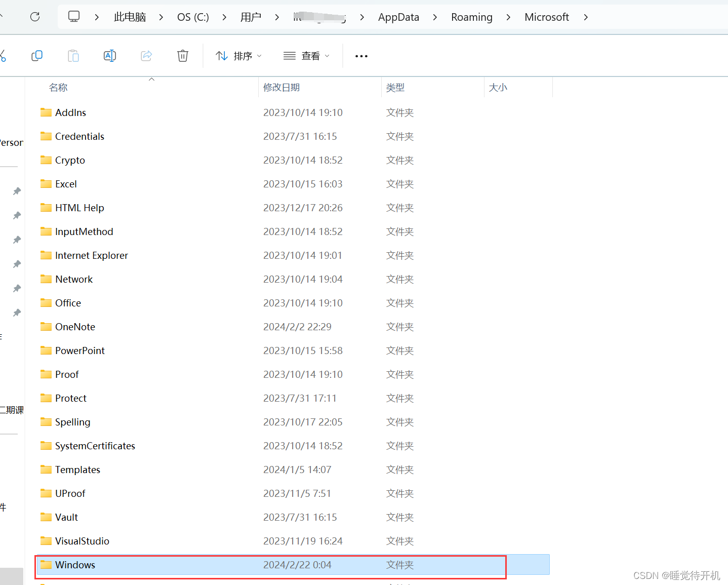Select the Office folder icon
Image resolution: width=728 pixels, height=585 pixels.
click(46, 303)
